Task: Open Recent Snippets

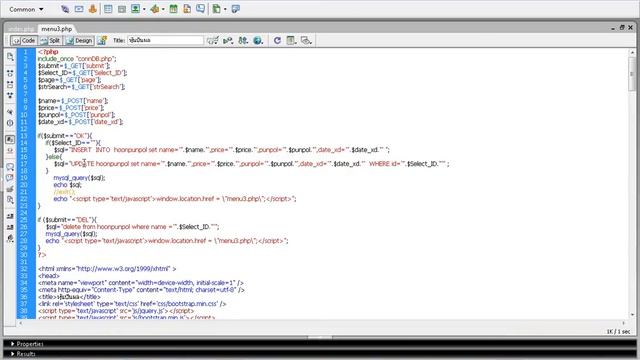Action: (x=10, y=200)
